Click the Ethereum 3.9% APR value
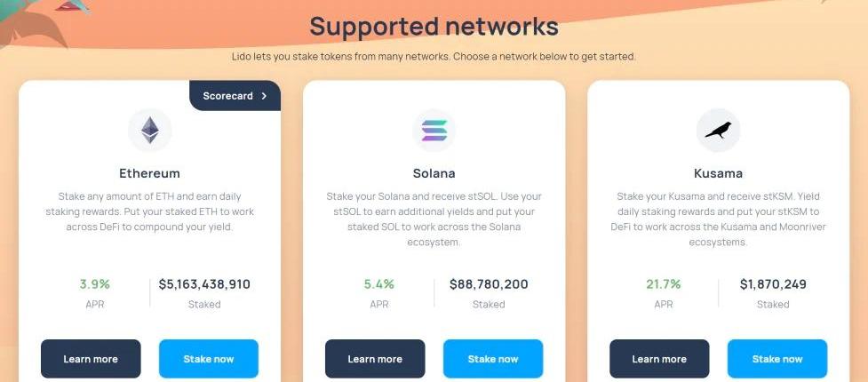Viewport: 868px width, 382px height. tap(94, 284)
